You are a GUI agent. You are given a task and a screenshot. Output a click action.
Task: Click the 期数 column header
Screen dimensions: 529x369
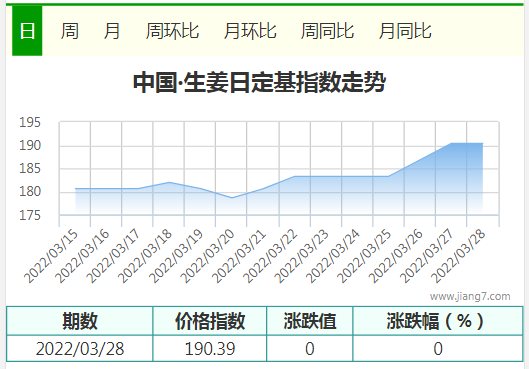(80, 321)
